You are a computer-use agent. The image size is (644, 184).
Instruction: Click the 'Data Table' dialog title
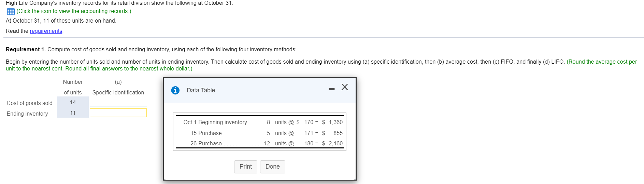pyautogui.click(x=201, y=90)
